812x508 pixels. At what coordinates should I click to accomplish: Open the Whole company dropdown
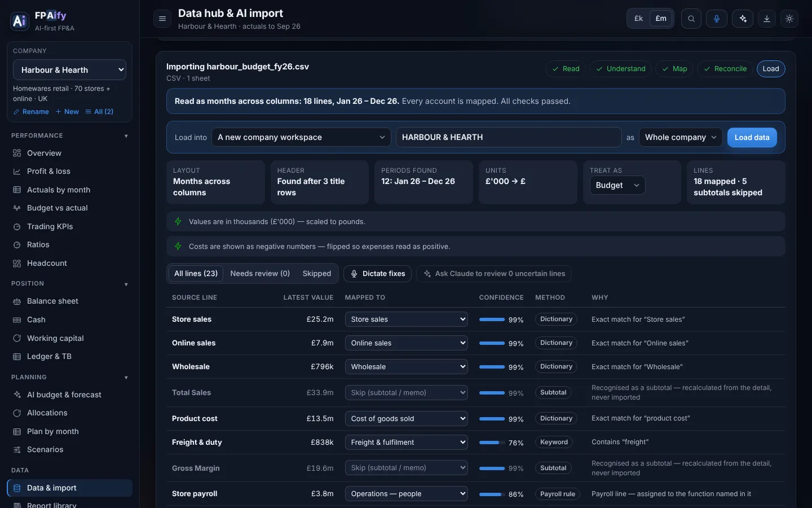(x=681, y=137)
